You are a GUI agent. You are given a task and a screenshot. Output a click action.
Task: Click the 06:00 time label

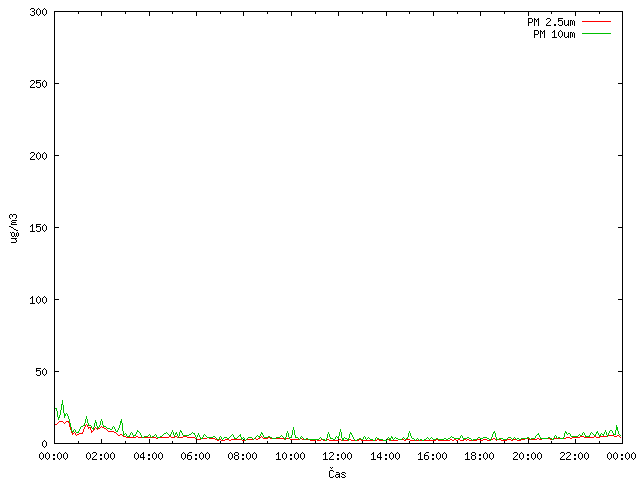(x=196, y=456)
